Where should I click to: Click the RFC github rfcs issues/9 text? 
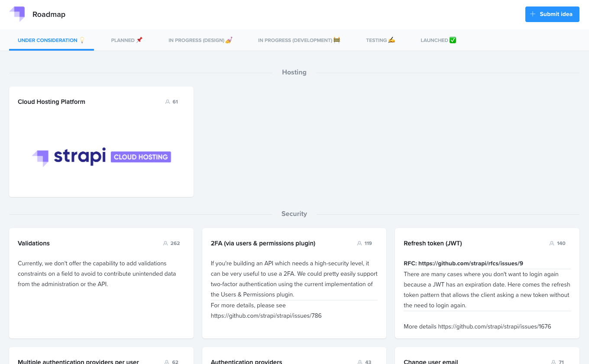tap(463, 263)
